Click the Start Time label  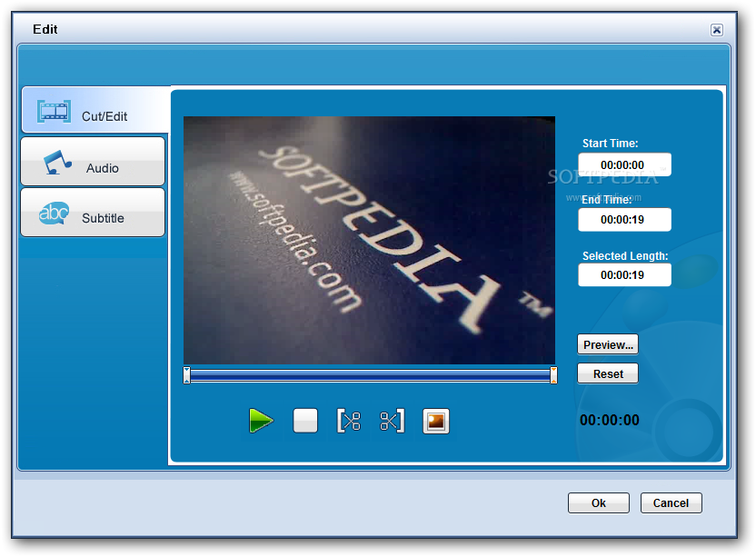coord(610,144)
